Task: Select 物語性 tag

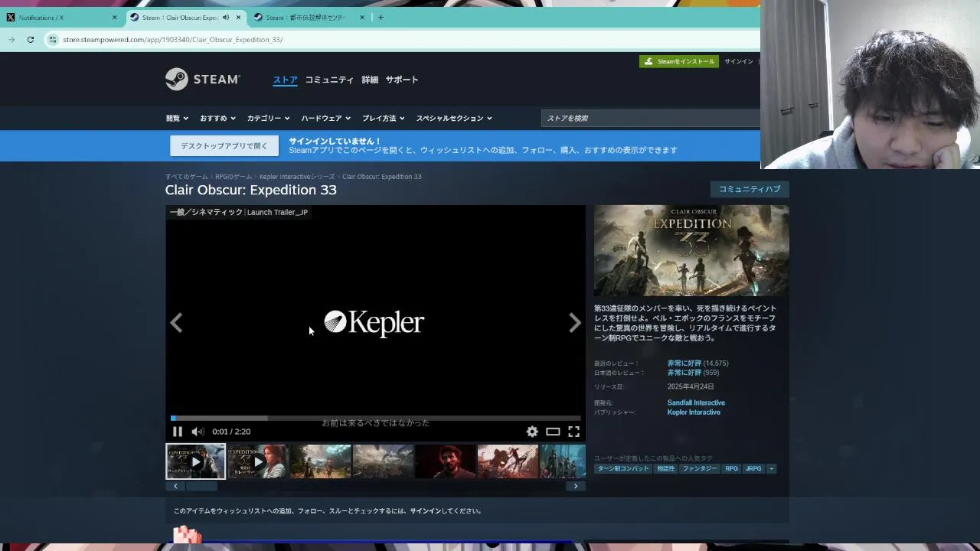Action: (666, 468)
